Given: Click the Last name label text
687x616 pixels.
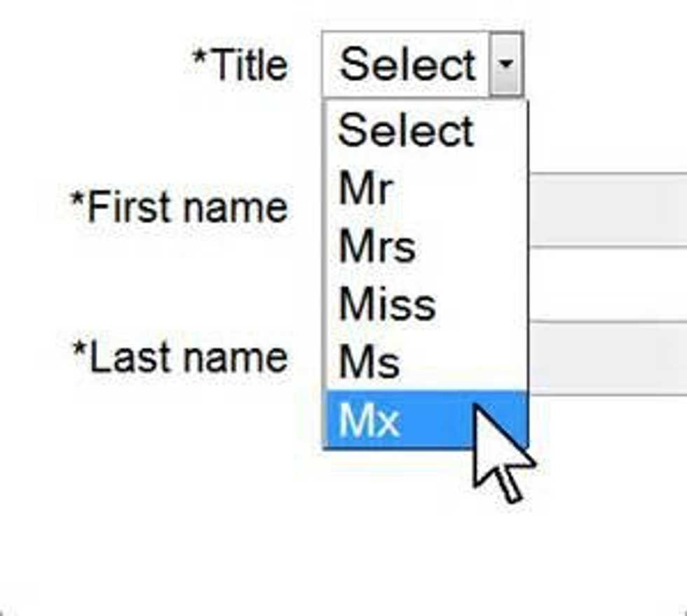Looking at the screenshot, I should [189, 357].
